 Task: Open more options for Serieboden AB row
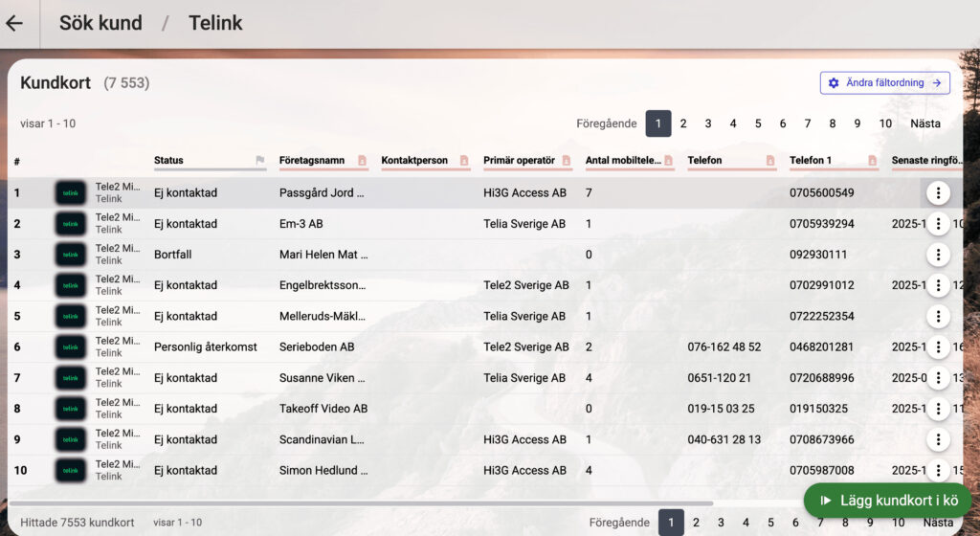coord(938,346)
